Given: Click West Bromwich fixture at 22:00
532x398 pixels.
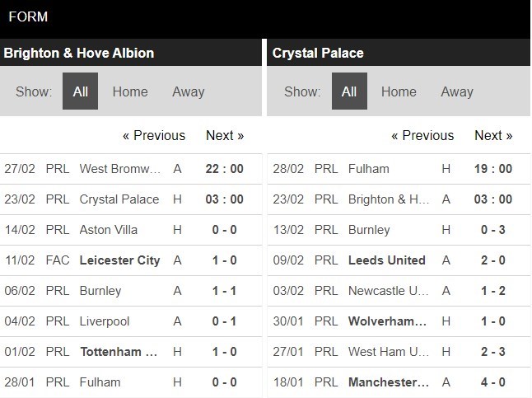Looking at the screenshot, I should pyautogui.click(x=224, y=169).
